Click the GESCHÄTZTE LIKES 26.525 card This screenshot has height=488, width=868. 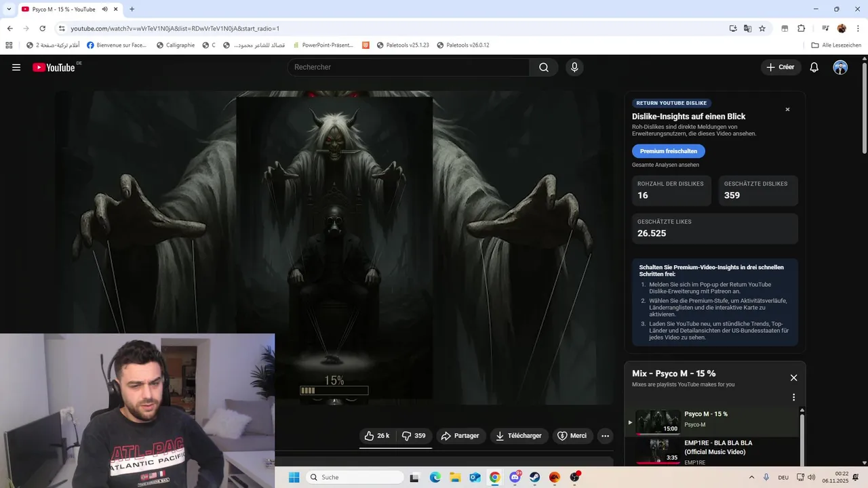[x=715, y=228]
